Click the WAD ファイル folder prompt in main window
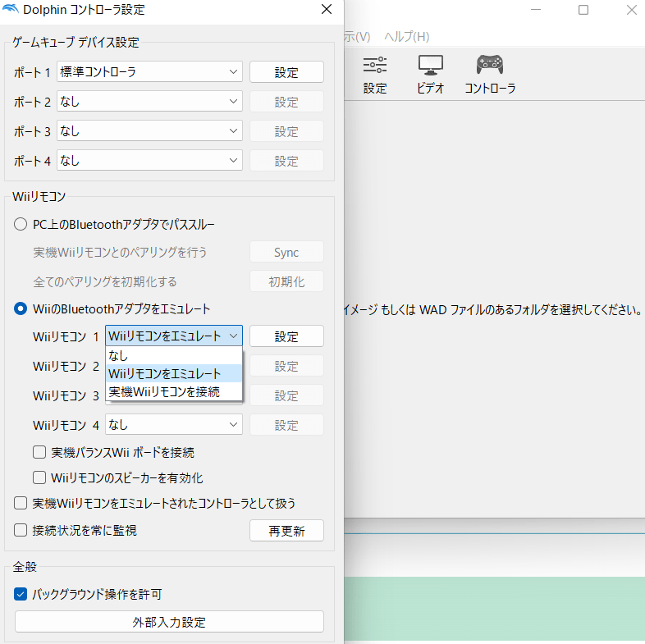Screen dimensions: 645x644 tap(493, 309)
